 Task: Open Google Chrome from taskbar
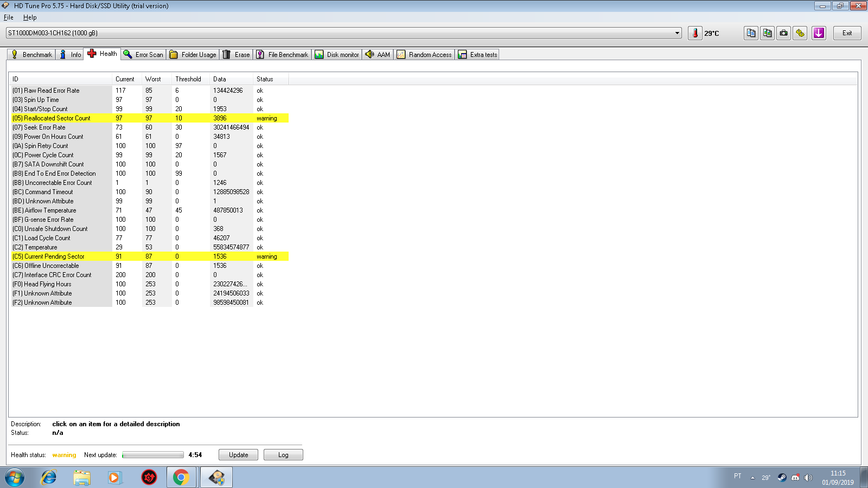point(181,477)
